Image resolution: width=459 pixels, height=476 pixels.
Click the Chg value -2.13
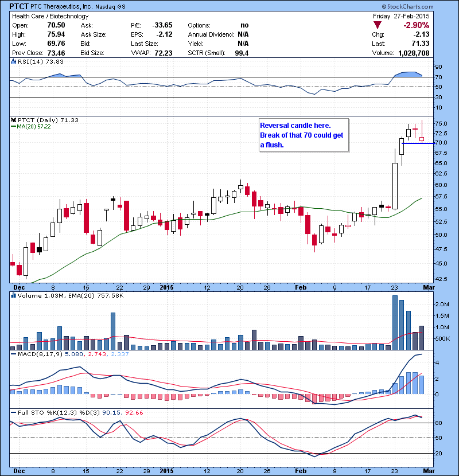click(x=421, y=34)
